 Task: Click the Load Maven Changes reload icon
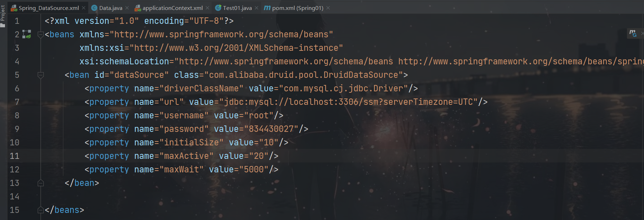633,33
